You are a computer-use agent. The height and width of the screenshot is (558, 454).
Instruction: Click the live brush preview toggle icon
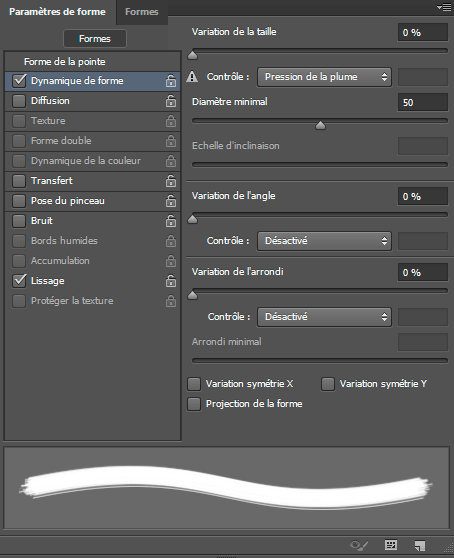[359, 545]
